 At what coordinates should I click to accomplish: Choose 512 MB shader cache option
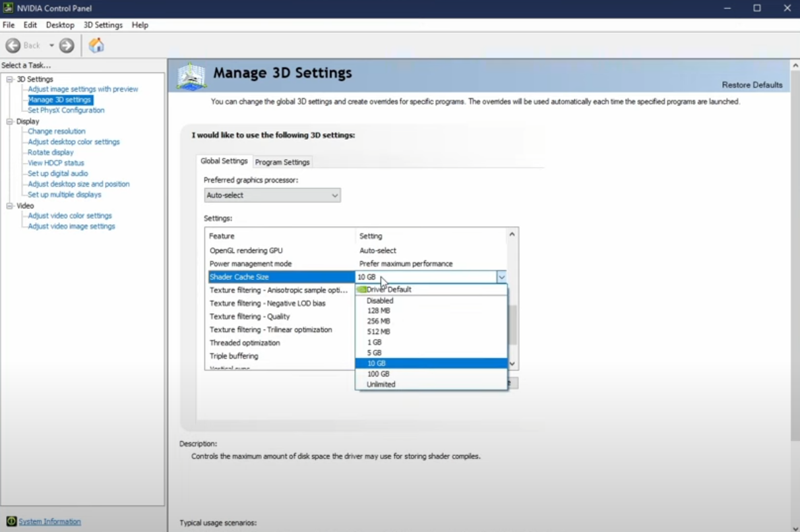[431, 332]
